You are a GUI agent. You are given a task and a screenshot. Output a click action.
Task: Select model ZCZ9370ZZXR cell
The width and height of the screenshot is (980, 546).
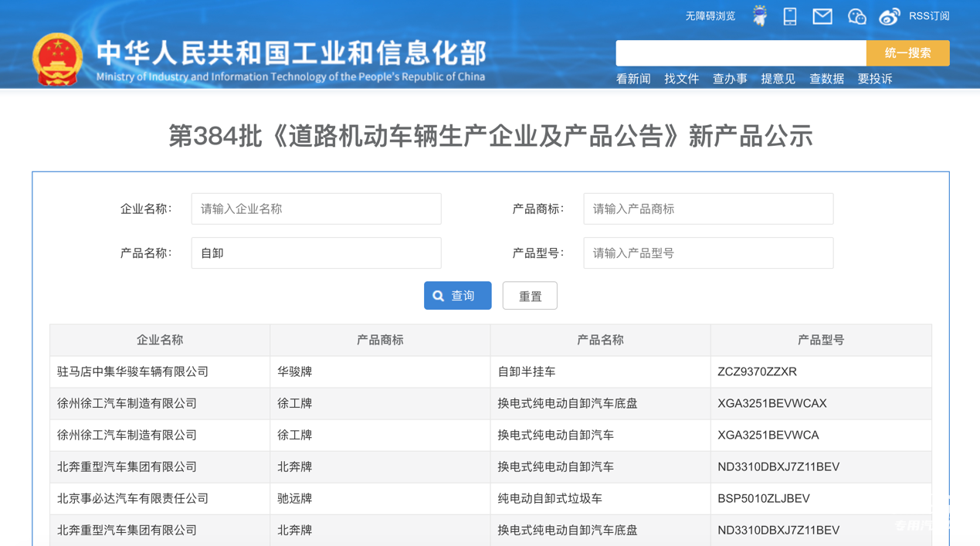[821, 371]
